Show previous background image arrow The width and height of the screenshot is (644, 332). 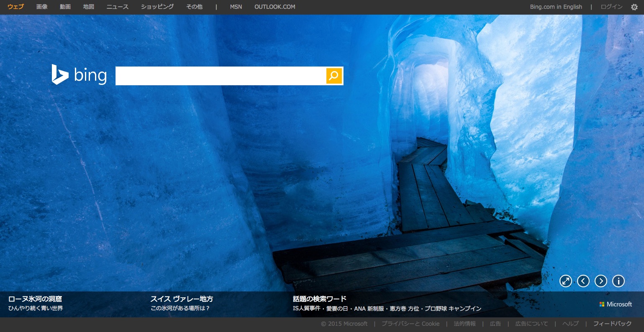583,281
